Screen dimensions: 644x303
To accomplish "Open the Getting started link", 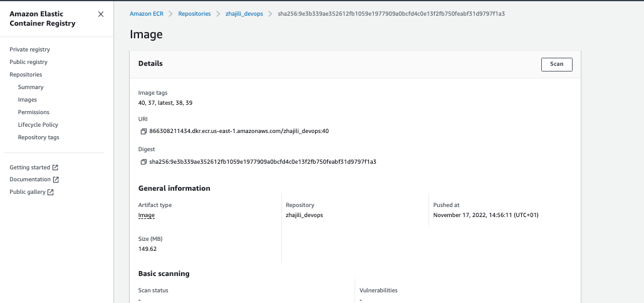I will tap(29, 167).
